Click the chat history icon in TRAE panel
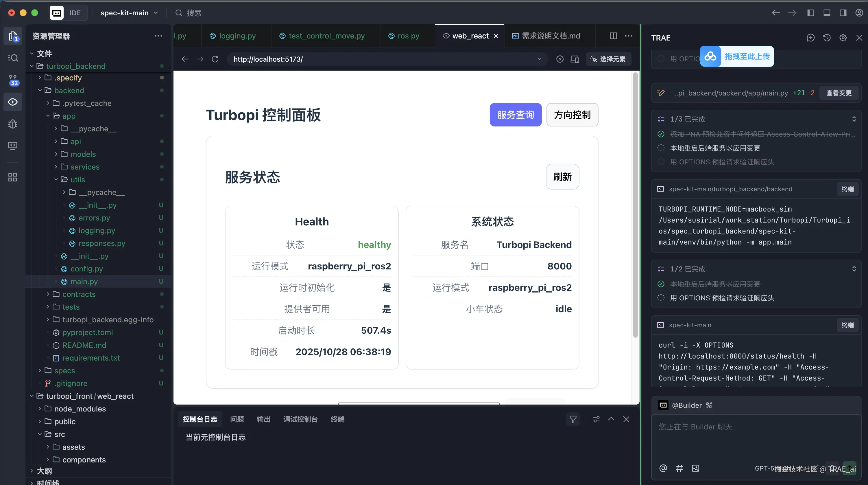The width and height of the screenshot is (868, 485). pos(827,38)
